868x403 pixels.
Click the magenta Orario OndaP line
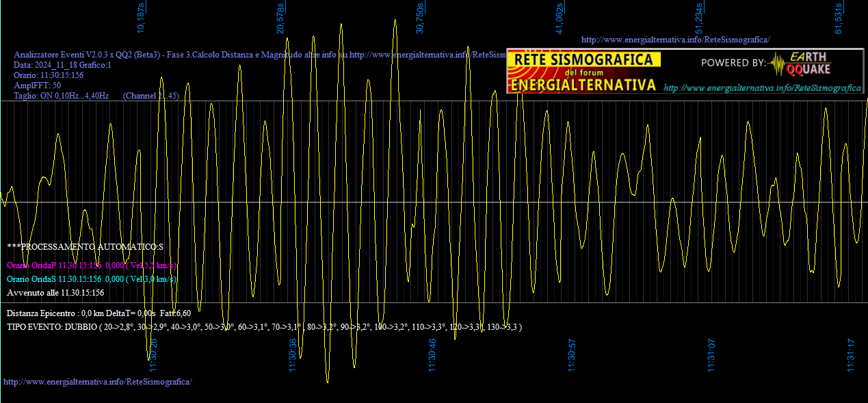(x=92, y=265)
